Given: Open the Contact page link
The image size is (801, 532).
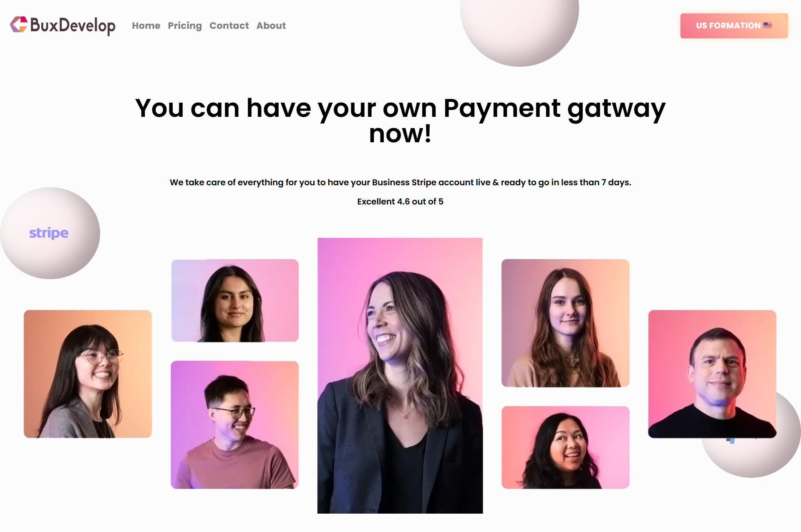Looking at the screenshot, I should click(x=229, y=26).
